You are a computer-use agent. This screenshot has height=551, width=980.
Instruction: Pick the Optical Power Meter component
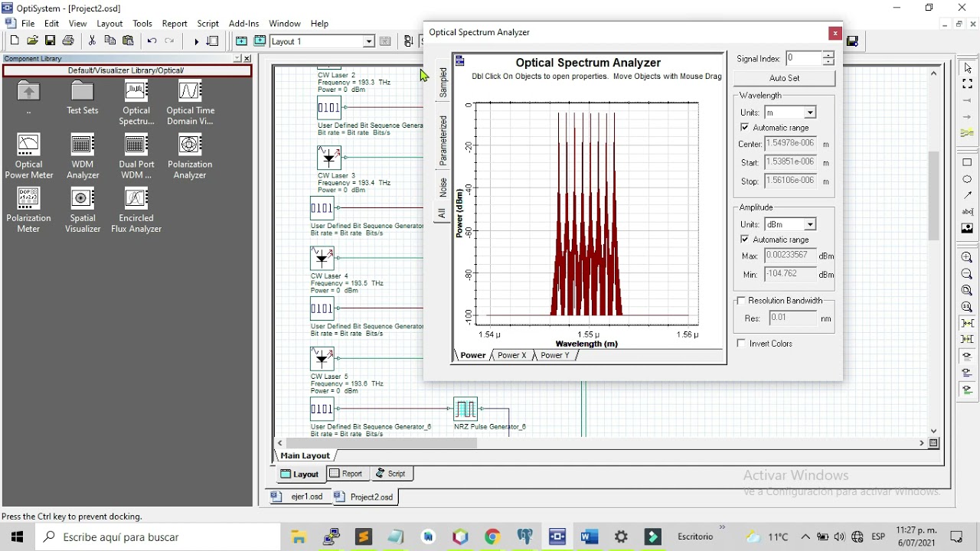click(x=29, y=156)
